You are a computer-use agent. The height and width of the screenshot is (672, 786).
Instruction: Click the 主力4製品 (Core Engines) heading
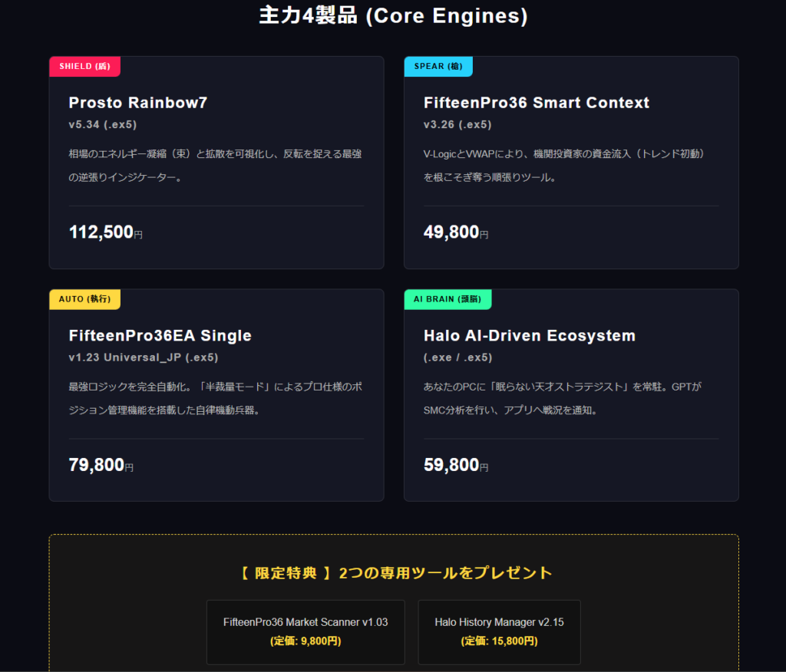[x=393, y=16]
